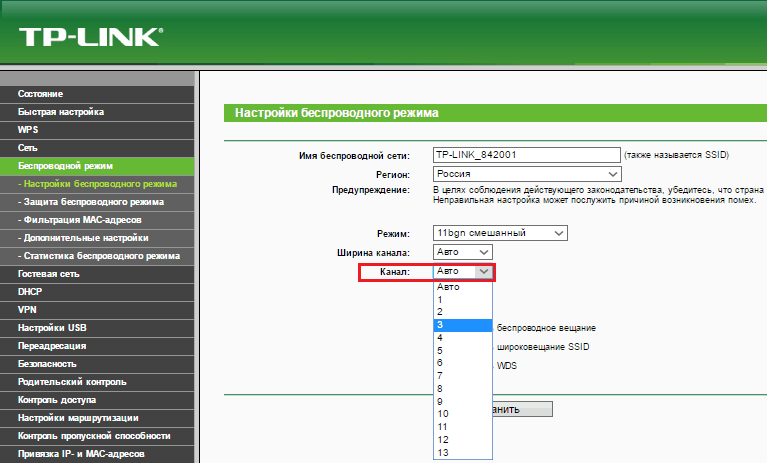Viewport: 767px width, 463px height.
Task: Click the wireless network name field
Action: tap(527, 155)
